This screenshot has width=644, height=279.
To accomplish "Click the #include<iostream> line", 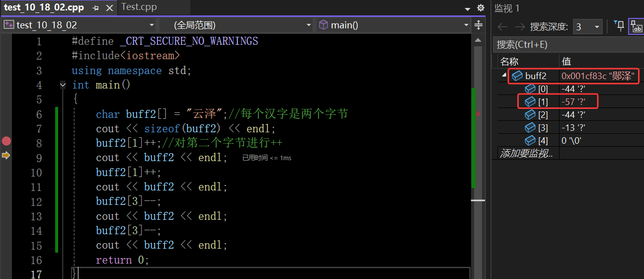I will 126,56.
